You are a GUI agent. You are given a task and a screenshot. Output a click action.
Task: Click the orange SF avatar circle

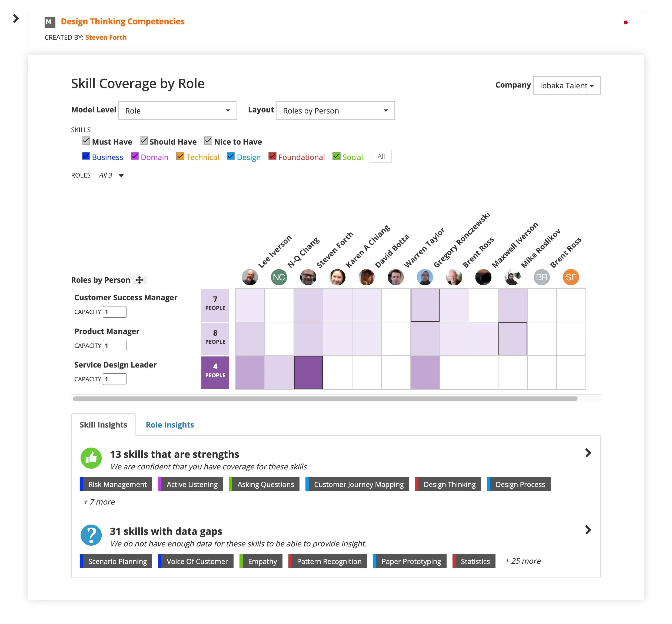tap(571, 277)
